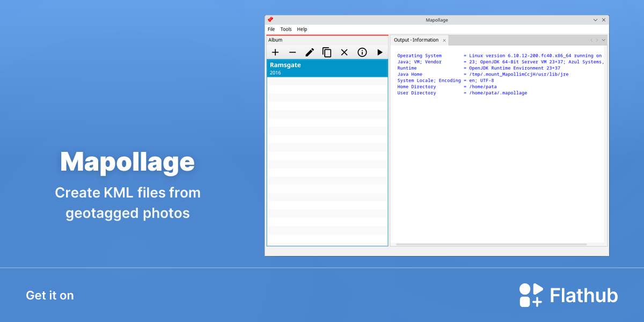This screenshot has height=322, width=644.
Task: Minimize Mapollage window via title bar chevron
Action: (x=595, y=20)
